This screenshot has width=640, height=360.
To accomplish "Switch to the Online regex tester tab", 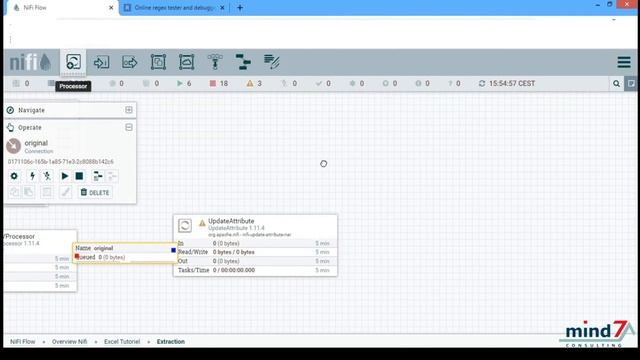I will click(173, 8).
